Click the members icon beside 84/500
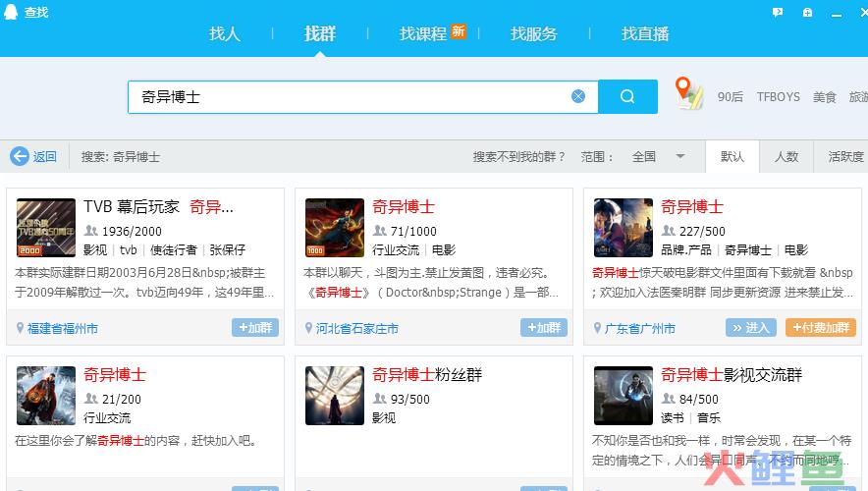The height and width of the screenshot is (491, 868). [668, 398]
